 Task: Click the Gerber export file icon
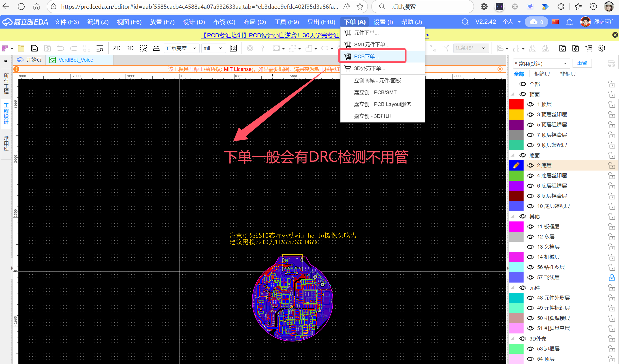click(563, 48)
